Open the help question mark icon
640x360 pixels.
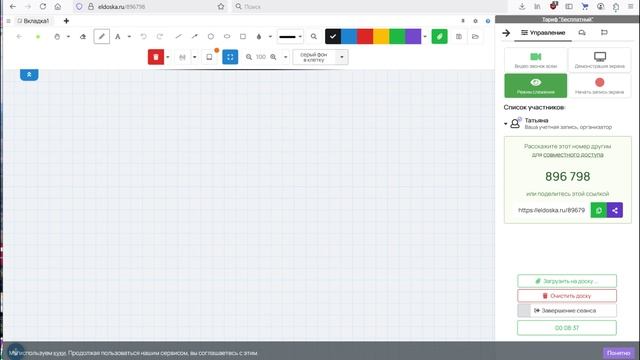coord(488,21)
